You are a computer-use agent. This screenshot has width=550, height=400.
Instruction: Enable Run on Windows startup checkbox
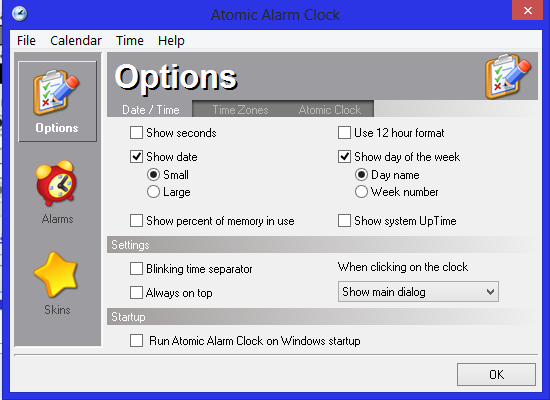point(136,340)
